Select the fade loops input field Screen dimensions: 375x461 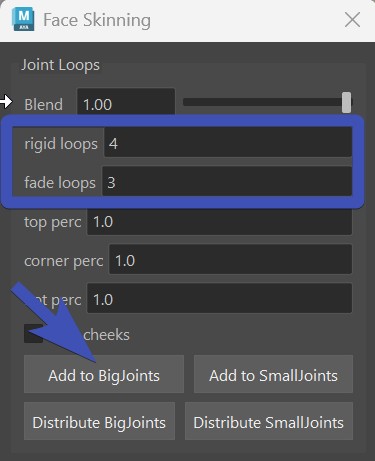227,181
